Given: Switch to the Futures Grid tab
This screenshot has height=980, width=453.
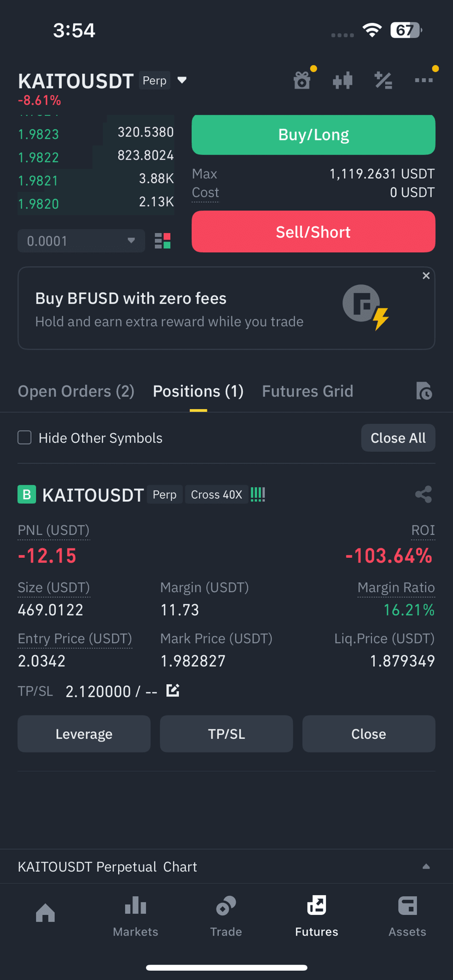Looking at the screenshot, I should [x=307, y=391].
